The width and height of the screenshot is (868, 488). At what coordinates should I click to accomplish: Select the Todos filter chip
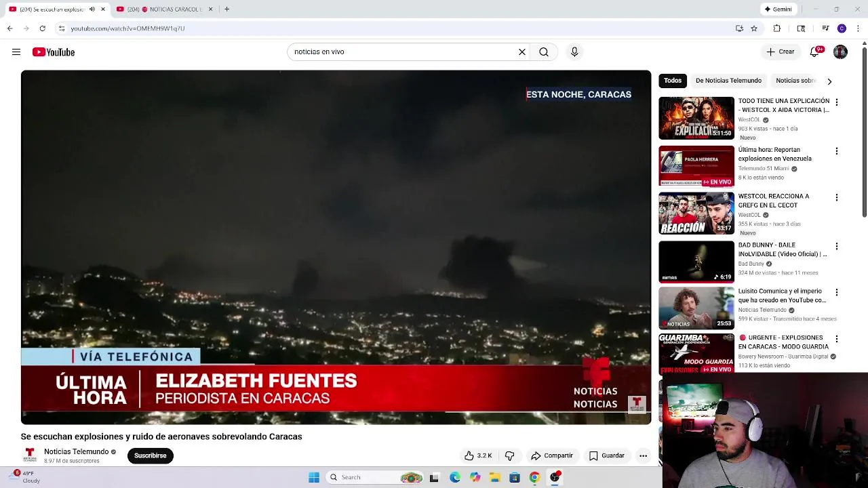(673, 81)
